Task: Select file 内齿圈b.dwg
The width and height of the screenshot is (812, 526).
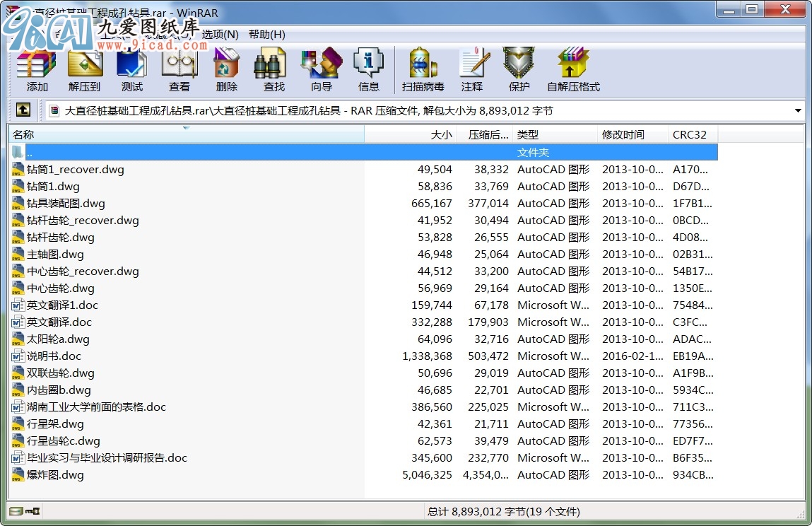Action: (x=59, y=390)
